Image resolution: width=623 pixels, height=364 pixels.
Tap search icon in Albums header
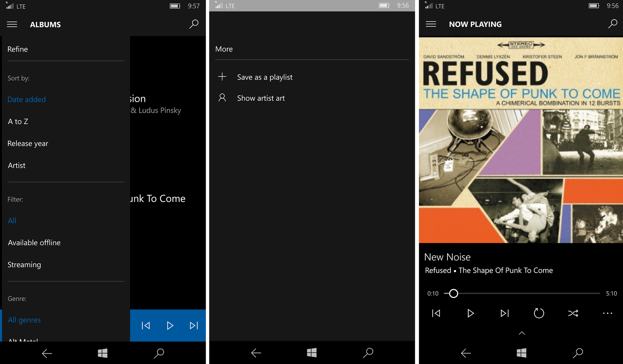[194, 24]
